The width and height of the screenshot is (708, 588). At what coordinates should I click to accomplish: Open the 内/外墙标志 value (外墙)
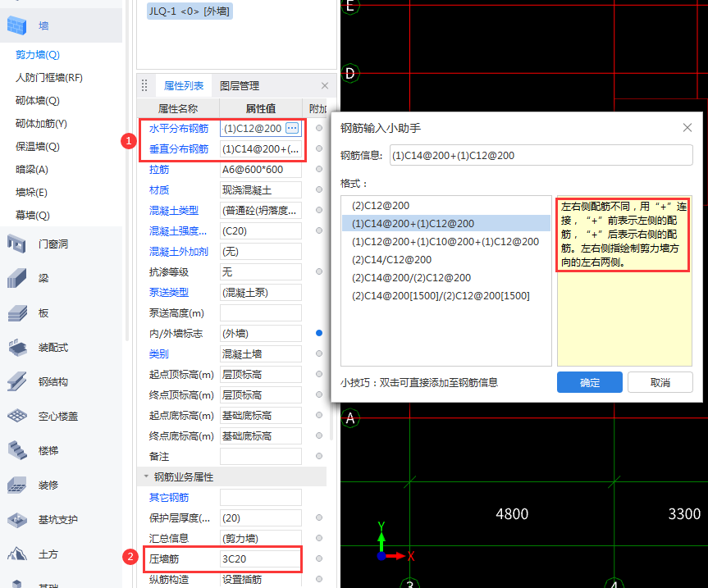point(261,334)
